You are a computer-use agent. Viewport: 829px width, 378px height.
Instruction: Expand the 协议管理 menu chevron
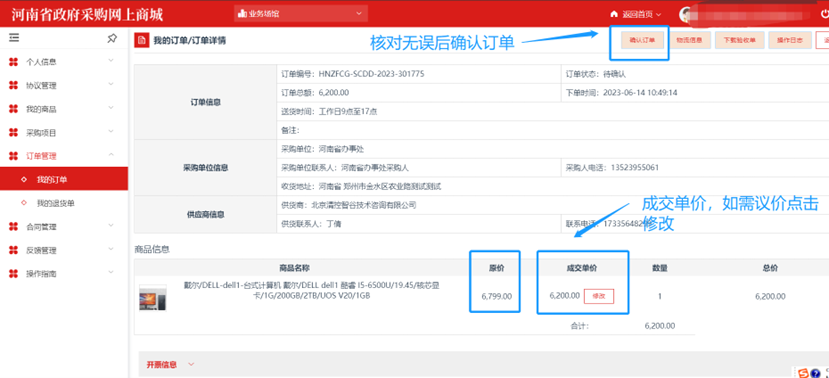click(x=111, y=84)
